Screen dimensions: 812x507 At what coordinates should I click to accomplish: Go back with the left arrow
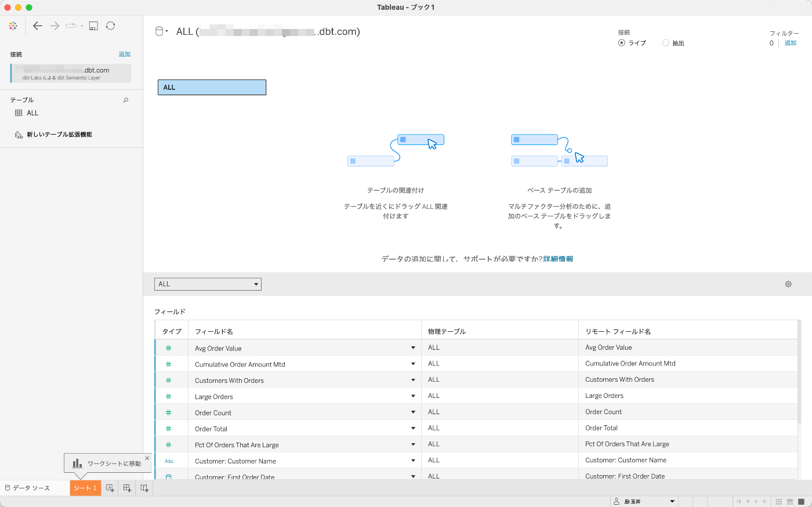pyautogui.click(x=38, y=26)
